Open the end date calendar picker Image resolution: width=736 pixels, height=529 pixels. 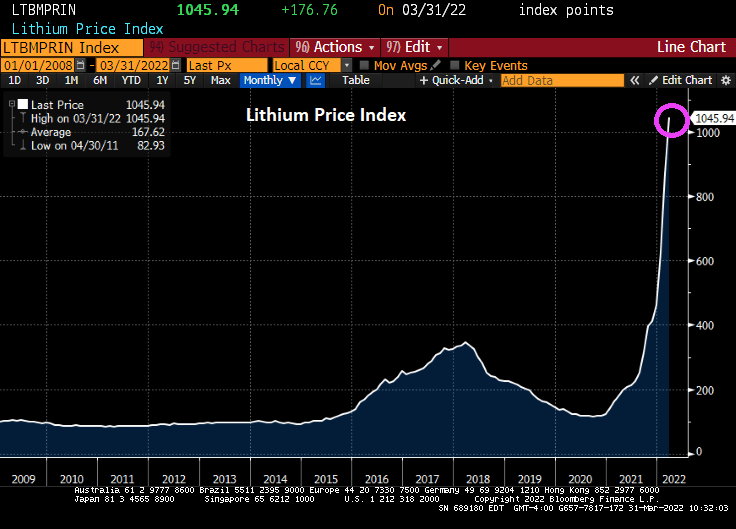click(174, 65)
